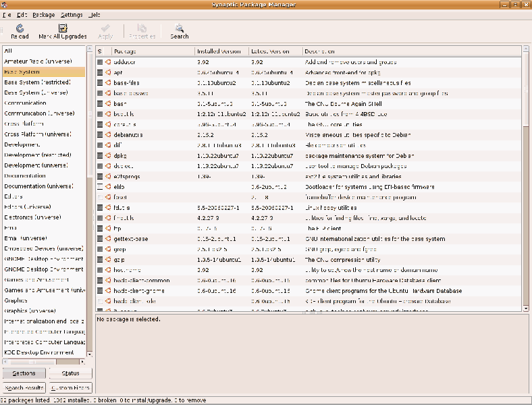Toggle status checkbox for apt package
Screen dimensions: 532x405
pyautogui.click(x=100, y=72)
